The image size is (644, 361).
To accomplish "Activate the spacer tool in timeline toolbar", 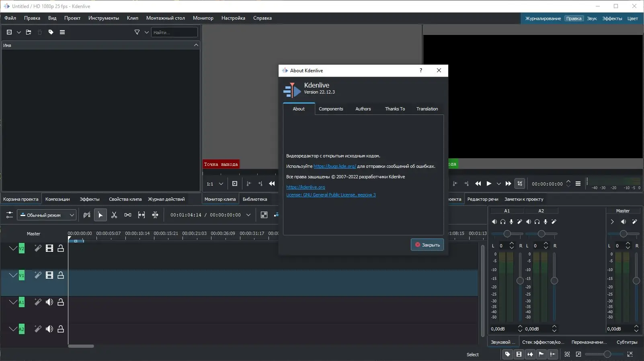I will click(x=128, y=215).
